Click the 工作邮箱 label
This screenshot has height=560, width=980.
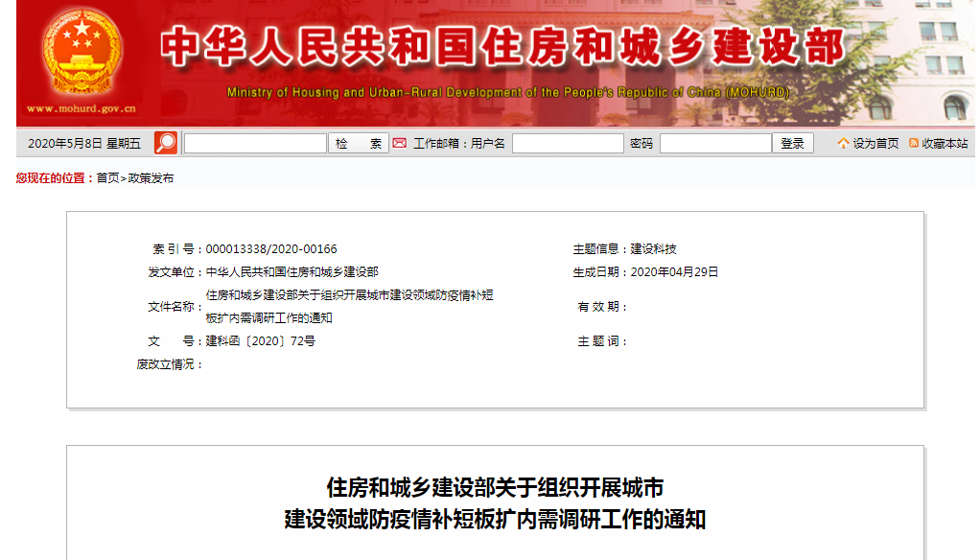coord(440,143)
